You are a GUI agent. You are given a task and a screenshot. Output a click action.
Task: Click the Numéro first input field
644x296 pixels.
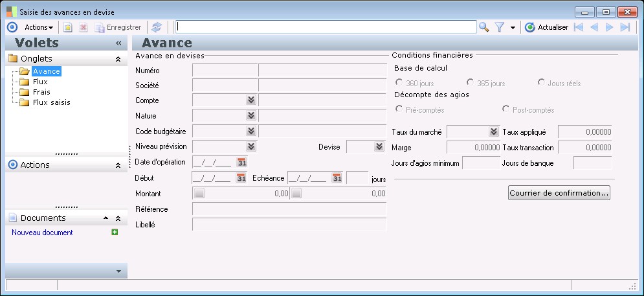coord(225,71)
